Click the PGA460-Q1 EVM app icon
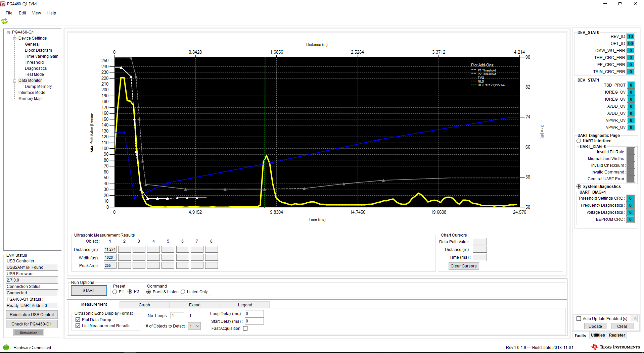This screenshot has height=353, width=644. click(3, 4)
